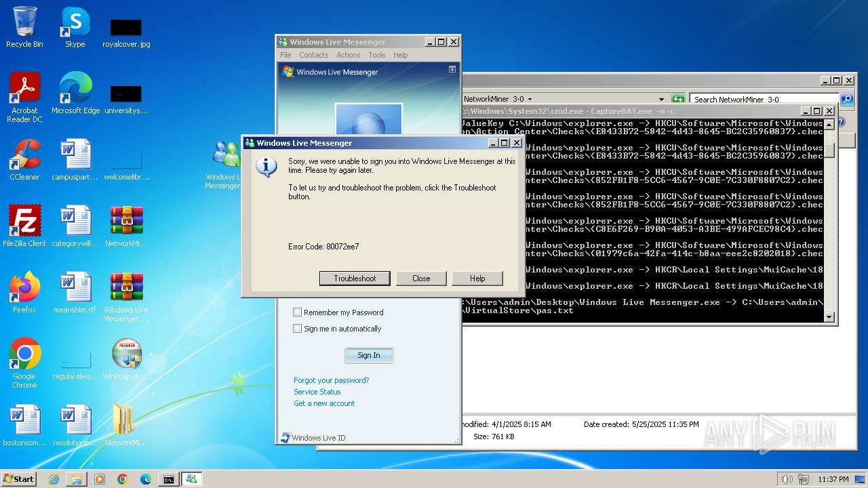Open Acrobat Reader DC desktop shortcut
The image size is (868, 488).
point(24,98)
